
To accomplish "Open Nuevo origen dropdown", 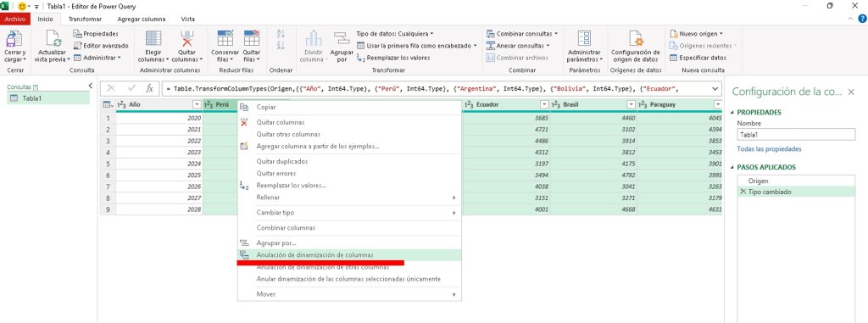I will point(697,34).
